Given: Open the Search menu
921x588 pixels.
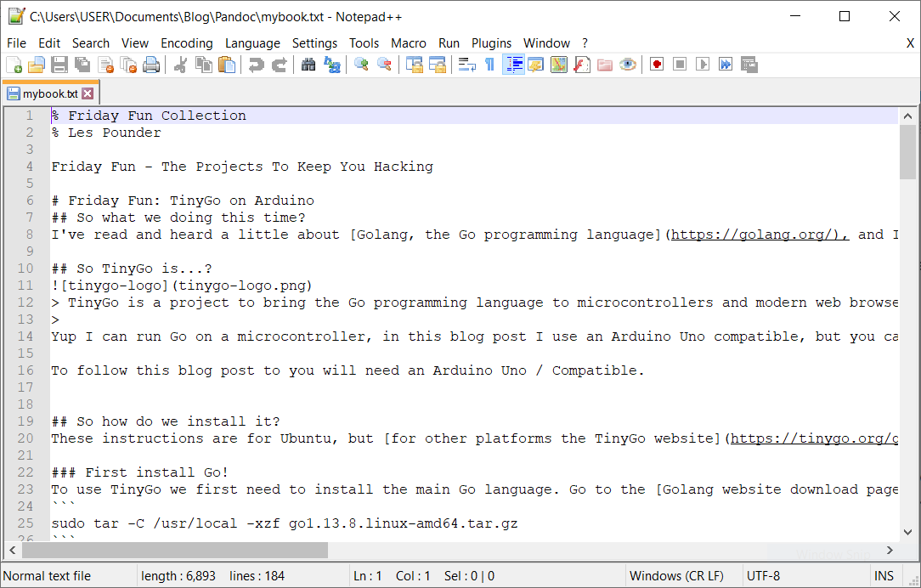Looking at the screenshot, I should point(90,42).
